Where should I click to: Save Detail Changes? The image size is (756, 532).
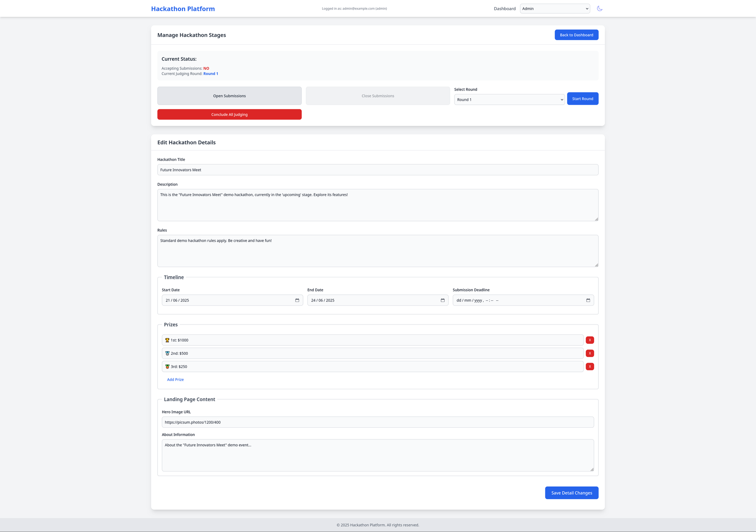pyautogui.click(x=572, y=493)
